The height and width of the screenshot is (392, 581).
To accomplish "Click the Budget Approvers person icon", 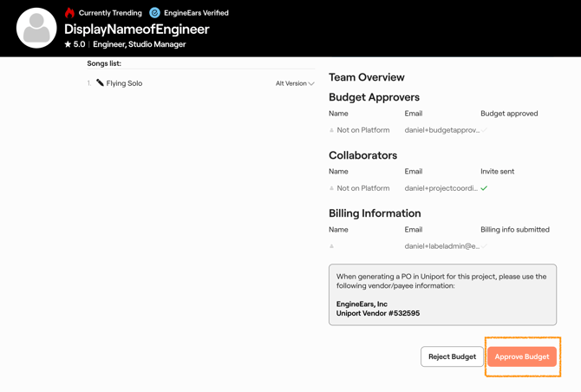I will click(x=331, y=131).
